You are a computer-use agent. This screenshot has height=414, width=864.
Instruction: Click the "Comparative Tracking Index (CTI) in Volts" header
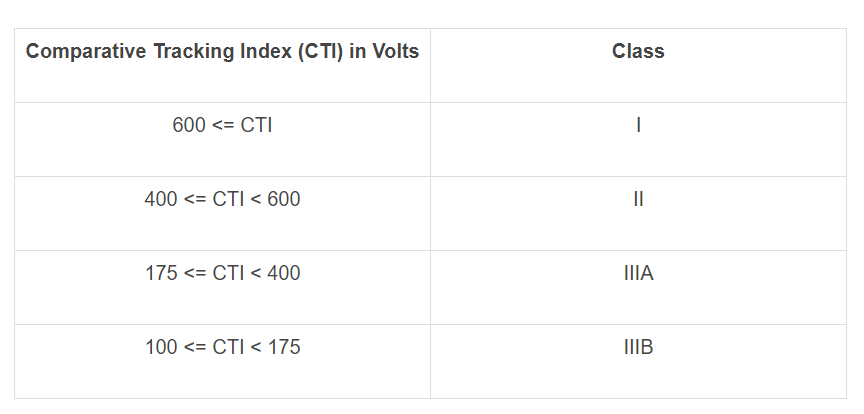222,52
